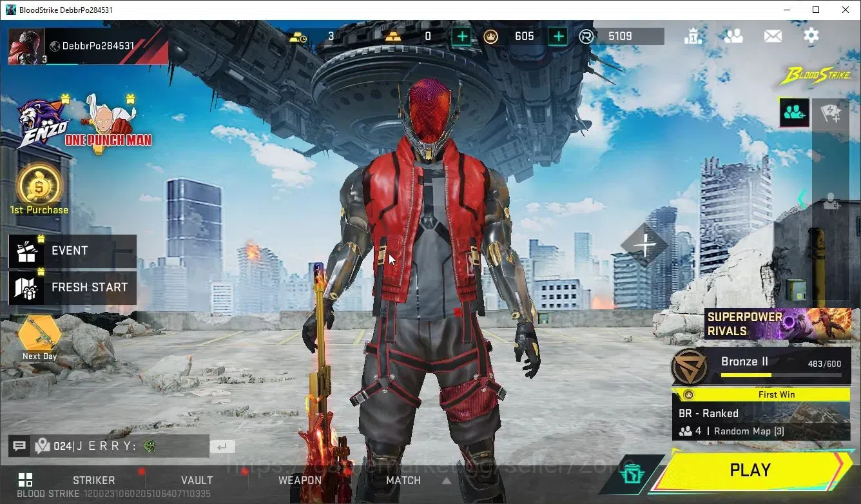861x504 pixels.
Task: Collapse the side panel green arrow
Action: tap(802, 199)
